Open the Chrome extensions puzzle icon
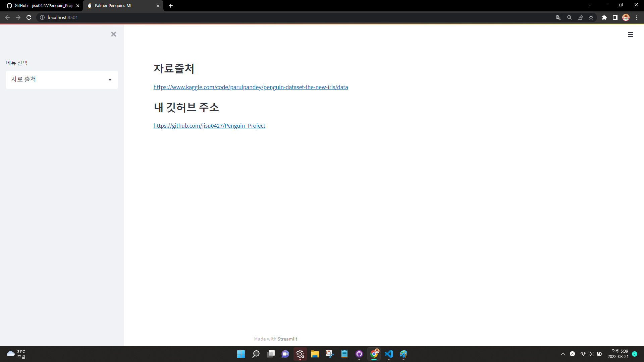Screen dimensions: 644x362 604,17
